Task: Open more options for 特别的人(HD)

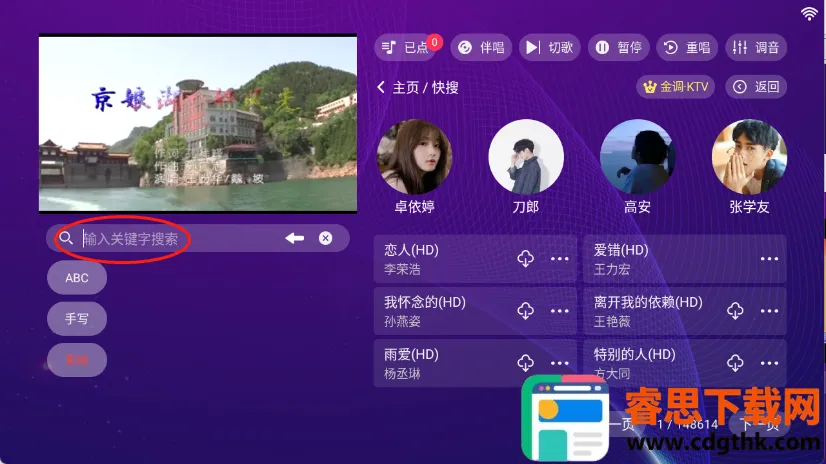Action: pos(769,363)
